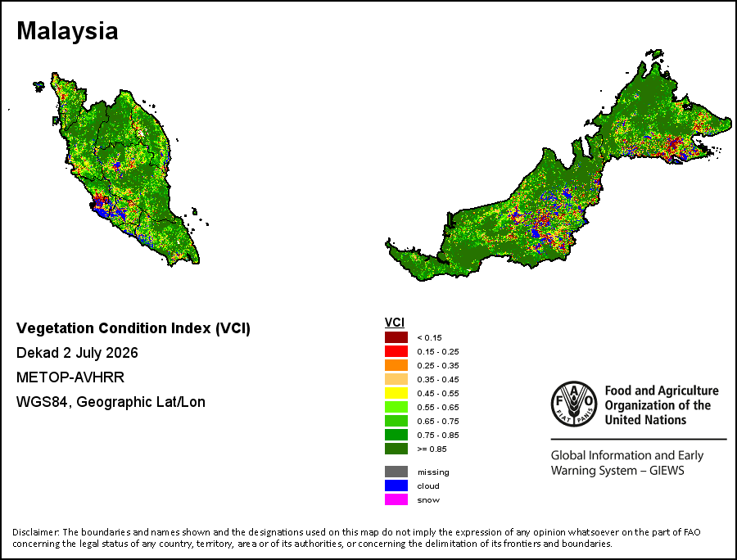737x560 pixels.
Task: Select the Dekad 2 July 2026 text
Action: coord(77,353)
